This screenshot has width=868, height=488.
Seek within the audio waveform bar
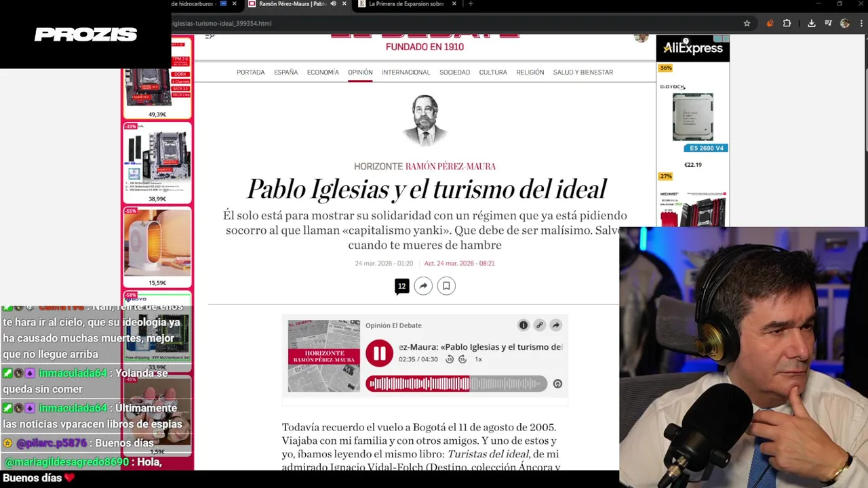pos(456,384)
